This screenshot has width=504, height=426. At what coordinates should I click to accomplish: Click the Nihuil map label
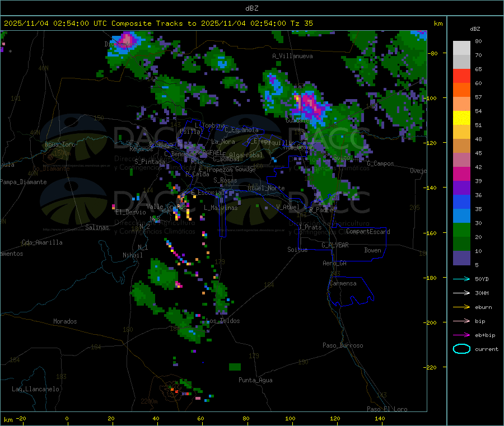[x=133, y=255]
